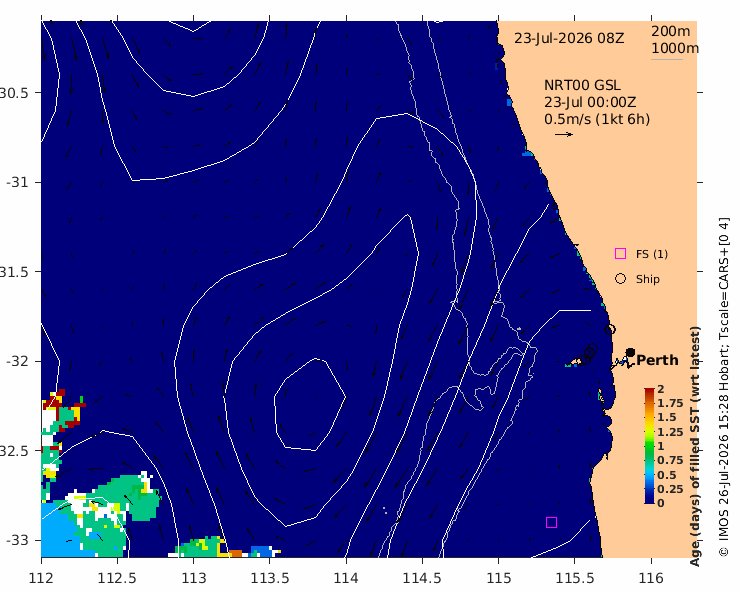Click the 115.5 longitude tick label
Image resolution: width=740 pixels, height=592 pixels.
coord(575,578)
